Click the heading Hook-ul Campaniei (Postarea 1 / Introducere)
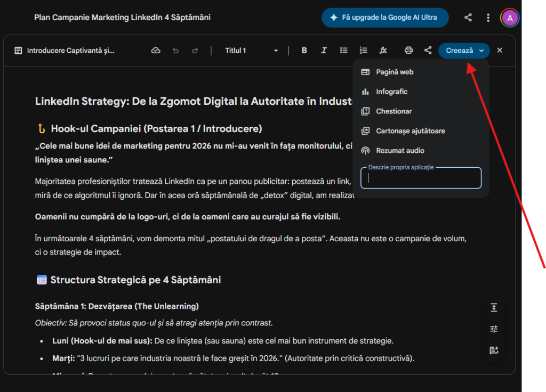The image size is (546, 392). pyautogui.click(x=156, y=129)
